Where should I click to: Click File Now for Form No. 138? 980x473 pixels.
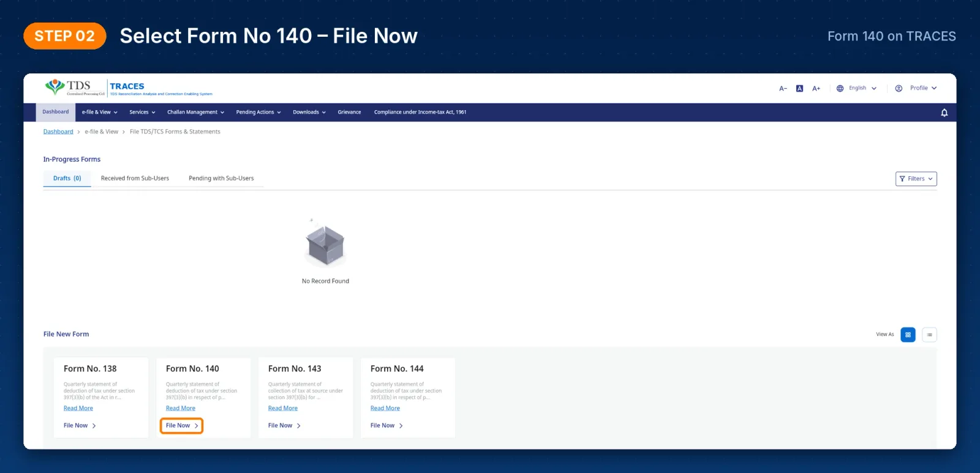coord(80,426)
